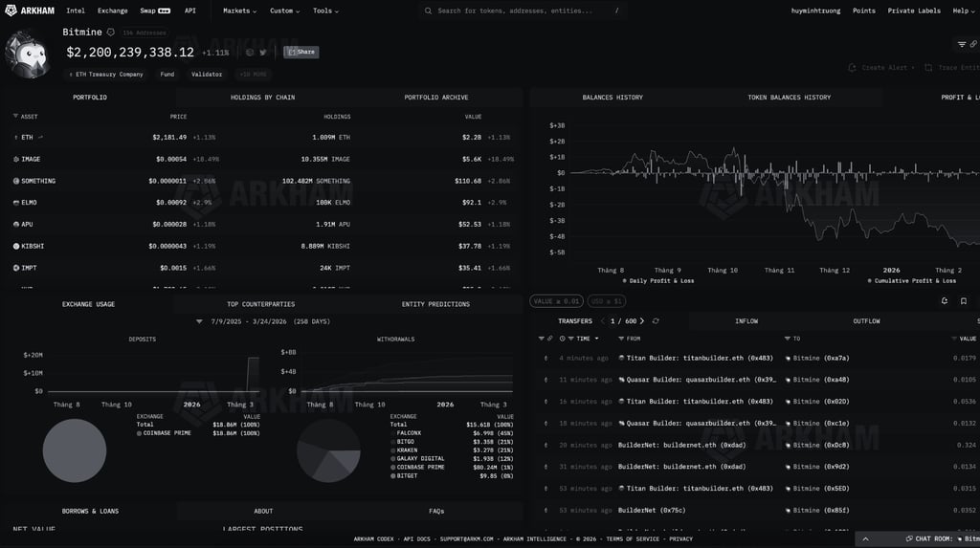Screen dimensions: 980x548
Task: Toggle the Daily Profit & Loss legend
Action: (657, 281)
